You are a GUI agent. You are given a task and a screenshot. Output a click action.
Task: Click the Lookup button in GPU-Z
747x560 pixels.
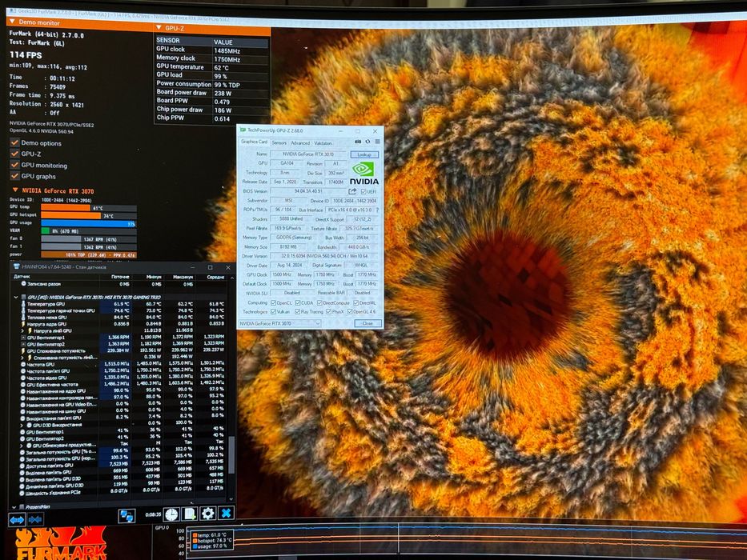[364, 154]
